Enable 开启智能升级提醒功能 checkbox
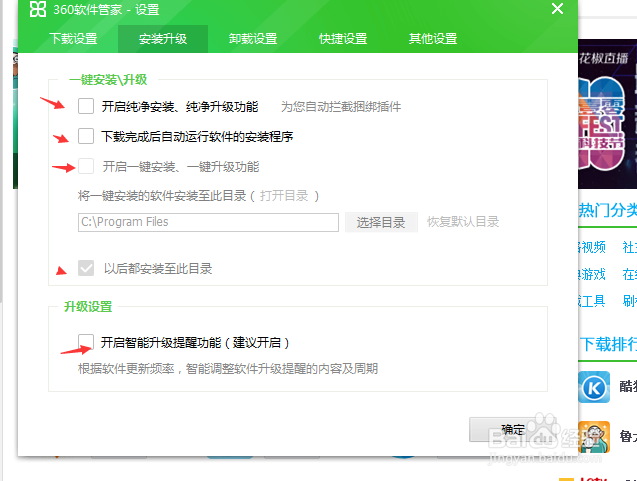637x481 pixels. 86,342
